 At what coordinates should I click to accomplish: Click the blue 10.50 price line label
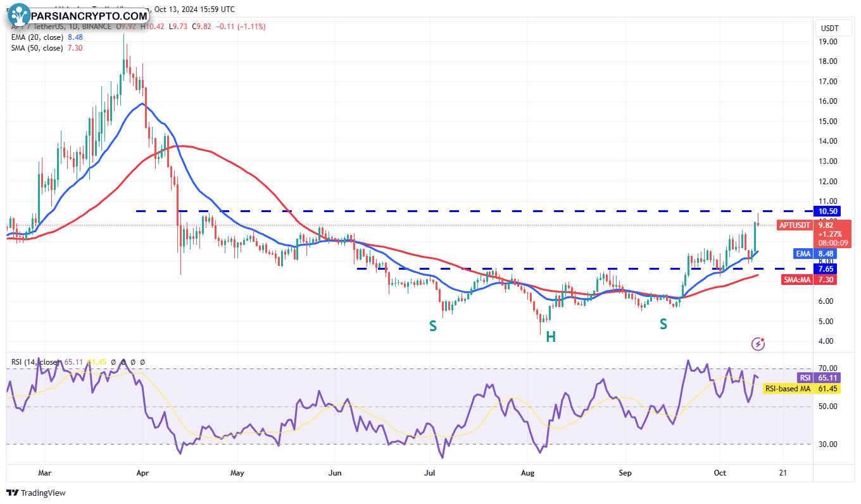(x=828, y=211)
